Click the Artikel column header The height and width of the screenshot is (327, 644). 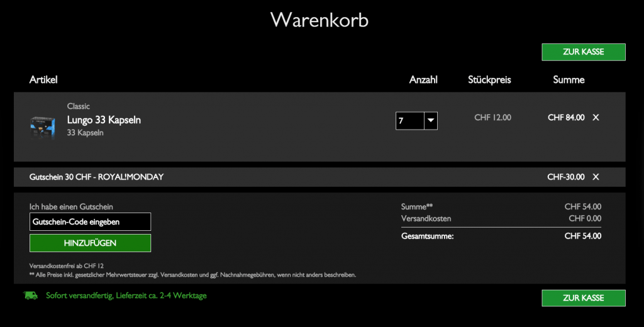[43, 80]
